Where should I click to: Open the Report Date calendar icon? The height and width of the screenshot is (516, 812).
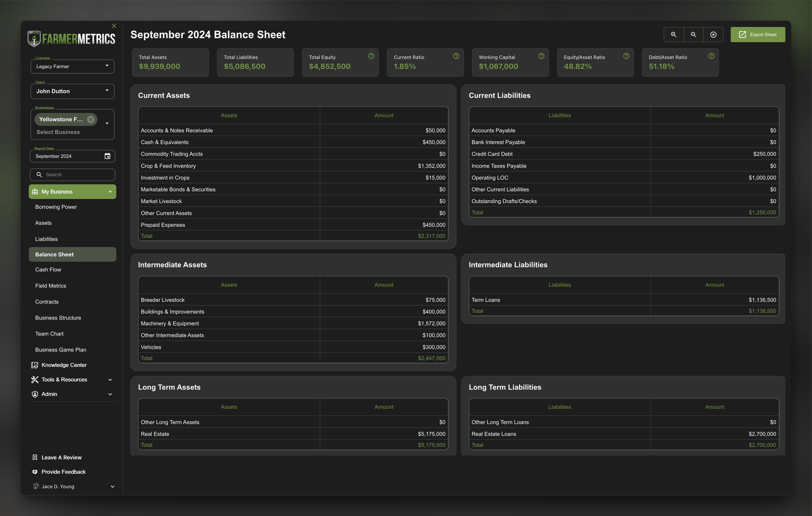coord(107,156)
